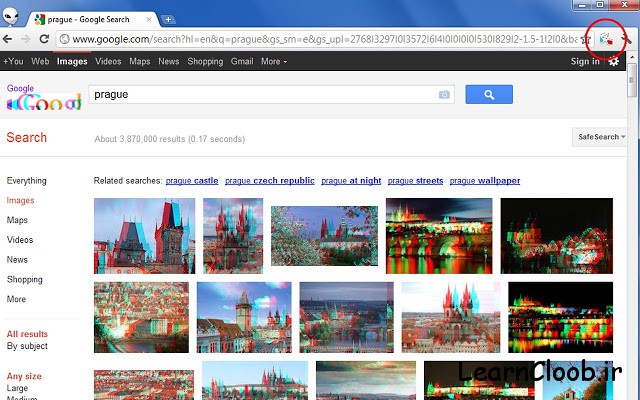Expand the More dropdown in Google bar
The height and width of the screenshot is (400, 640).
(x=274, y=61)
